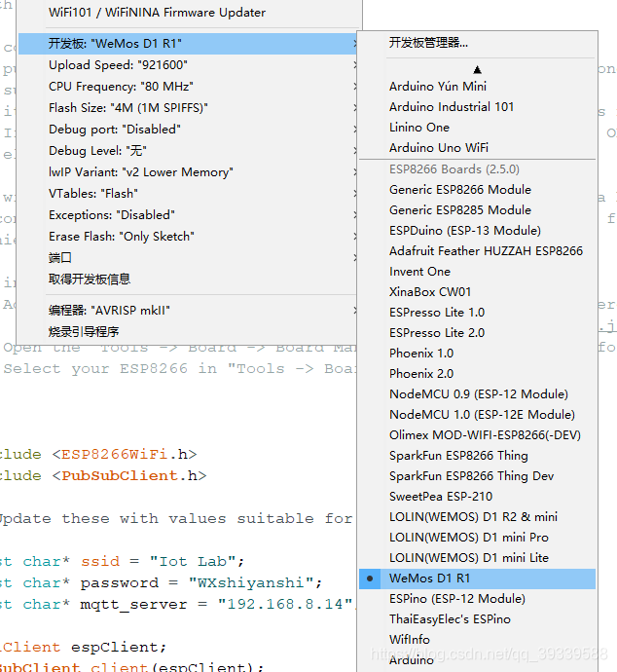This screenshot has width=617, height=672.
Task: Select LOLIN(WEMOS) D1 mini Lite
Action: click(477, 558)
